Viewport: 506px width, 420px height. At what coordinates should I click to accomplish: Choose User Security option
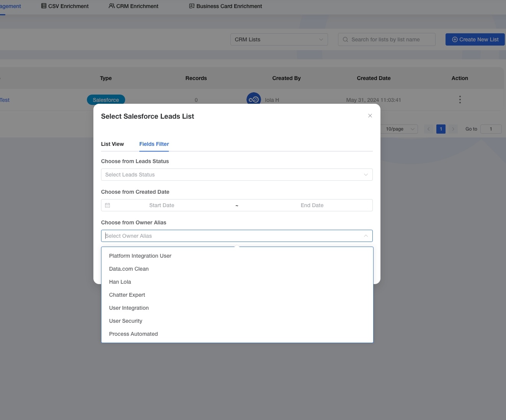pos(237,321)
